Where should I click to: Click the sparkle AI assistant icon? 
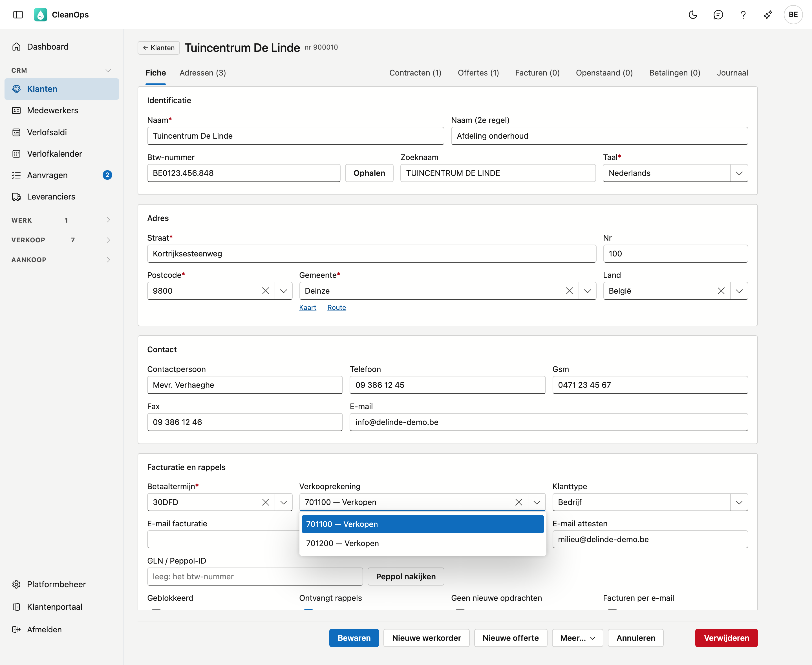tap(768, 15)
